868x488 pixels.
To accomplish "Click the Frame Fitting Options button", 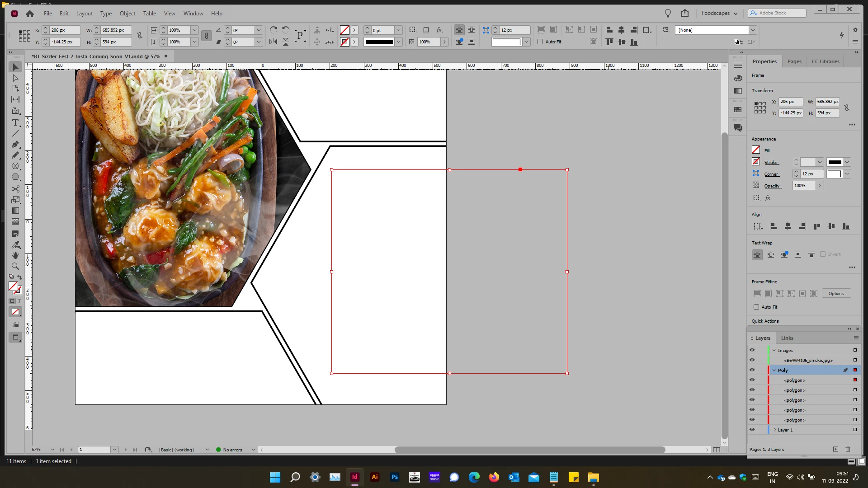I will tap(836, 294).
